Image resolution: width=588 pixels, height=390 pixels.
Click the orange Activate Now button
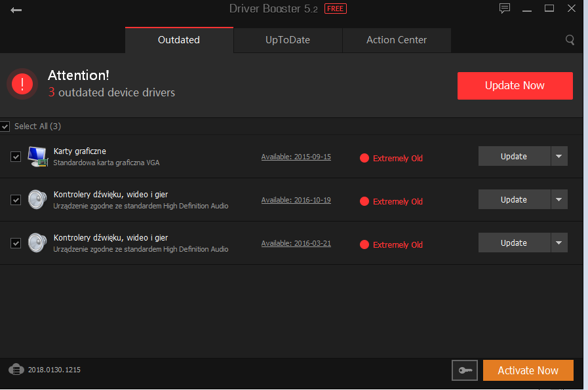click(x=528, y=370)
